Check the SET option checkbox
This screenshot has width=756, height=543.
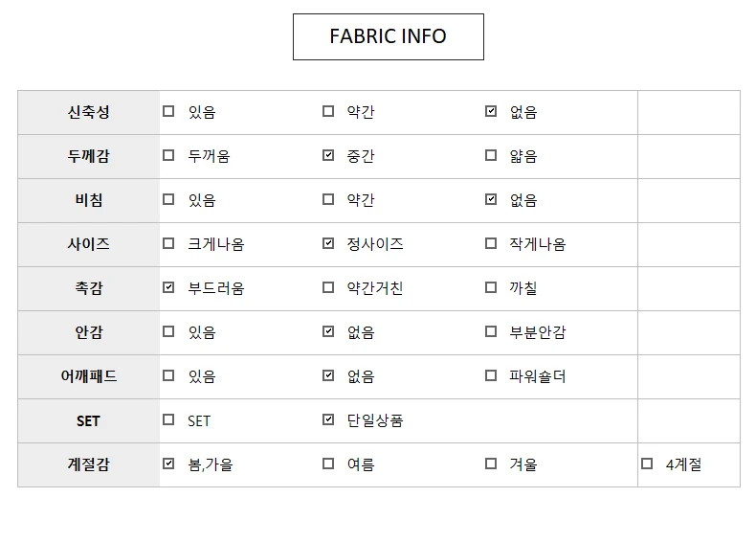click(x=168, y=419)
